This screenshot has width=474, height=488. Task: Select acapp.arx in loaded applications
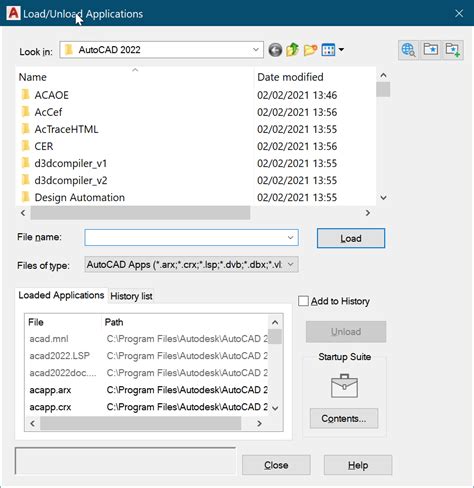(50, 390)
